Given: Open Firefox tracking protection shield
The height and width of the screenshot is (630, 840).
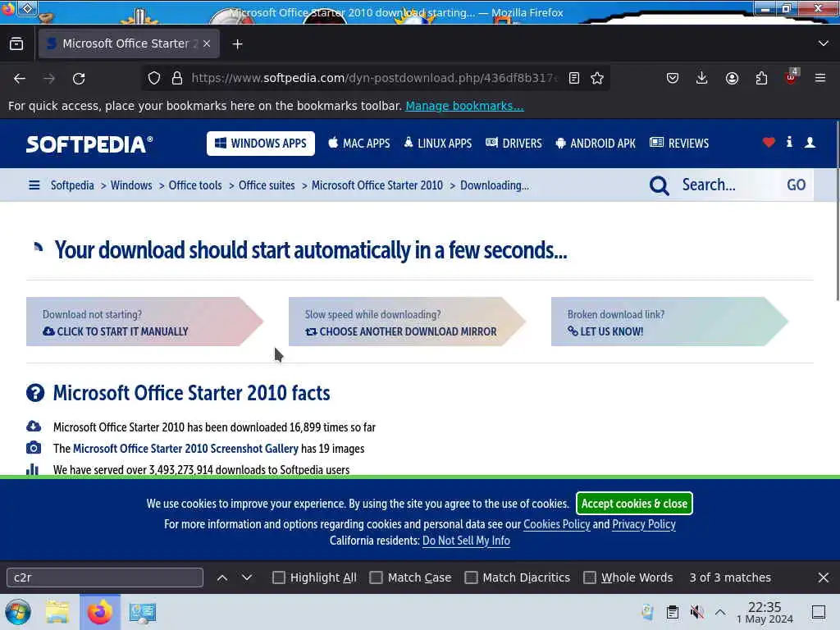Looking at the screenshot, I should pos(154,78).
